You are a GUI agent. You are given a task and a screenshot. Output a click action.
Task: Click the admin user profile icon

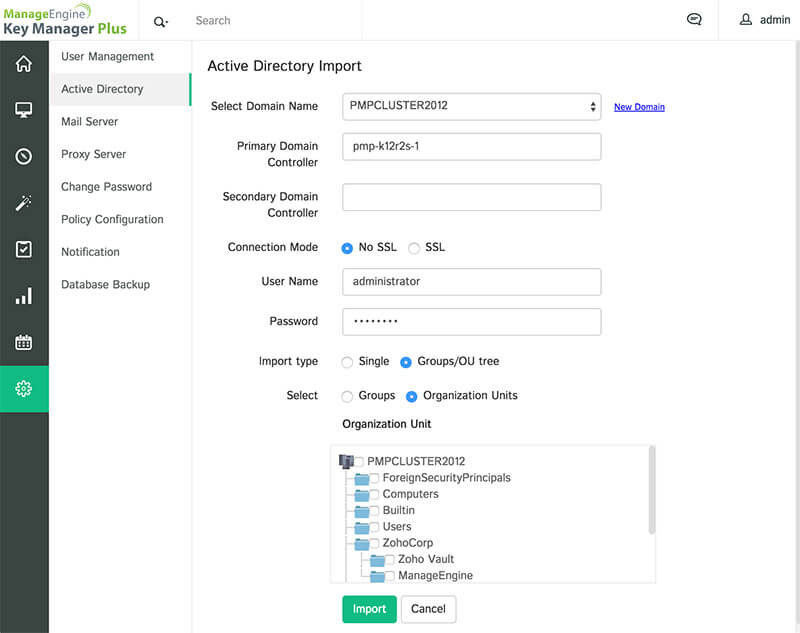(x=745, y=19)
